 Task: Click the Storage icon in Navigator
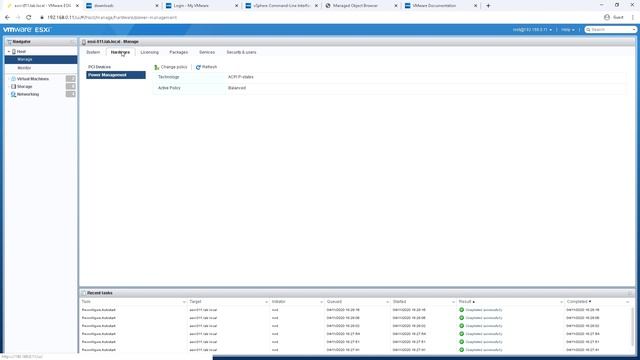(13, 87)
